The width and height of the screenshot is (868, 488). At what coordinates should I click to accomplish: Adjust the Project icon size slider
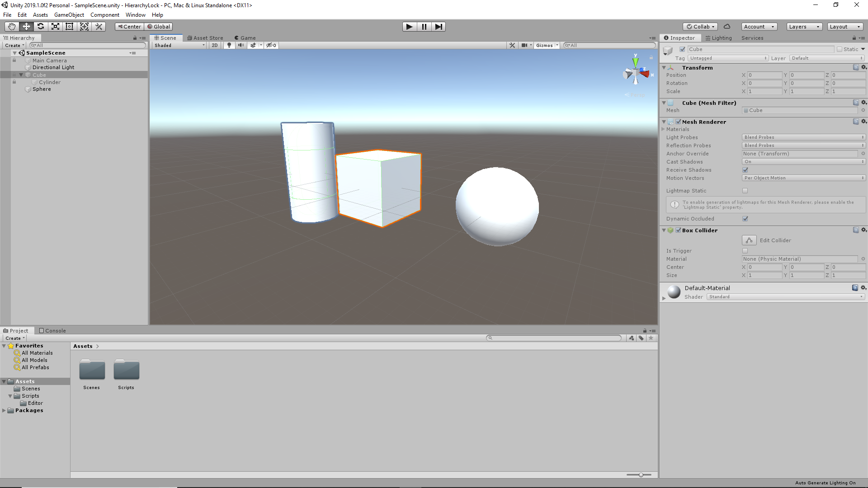click(x=641, y=475)
